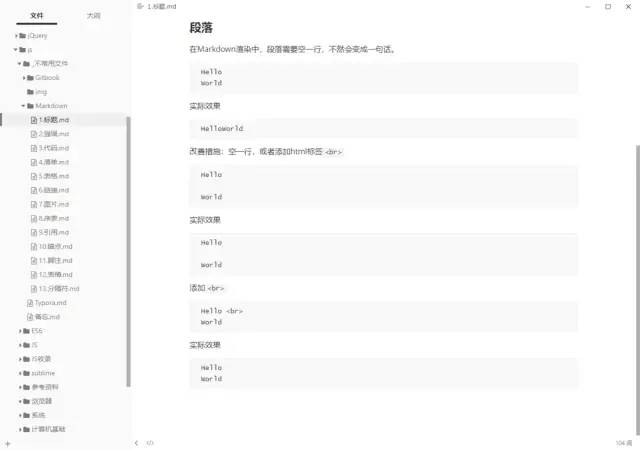The image size is (640, 450).
Task: Click the 段落 heading
Action: [201, 28]
